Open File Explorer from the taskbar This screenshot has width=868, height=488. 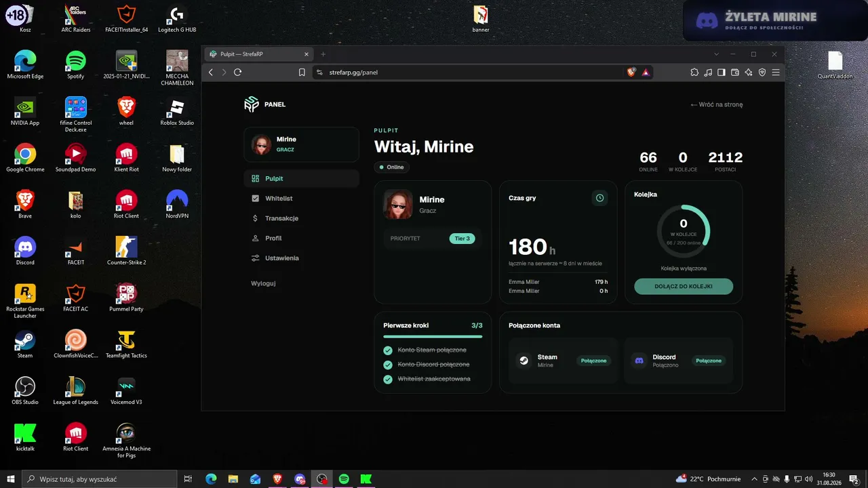(233, 479)
